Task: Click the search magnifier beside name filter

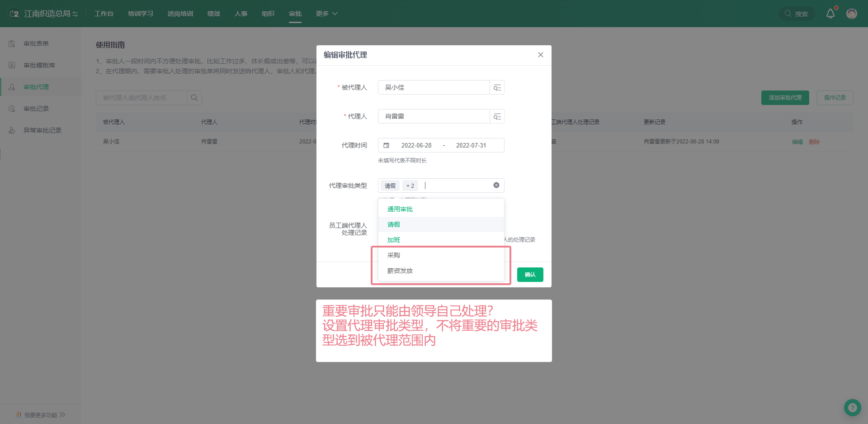Action: [194, 98]
